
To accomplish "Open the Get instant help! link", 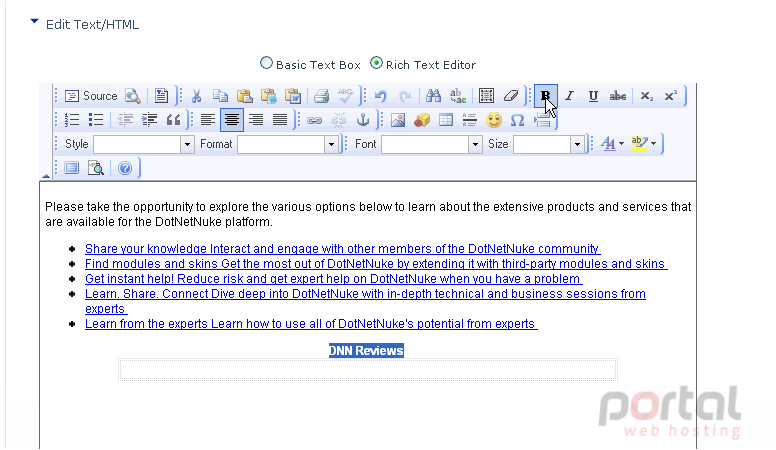I will tap(334, 279).
